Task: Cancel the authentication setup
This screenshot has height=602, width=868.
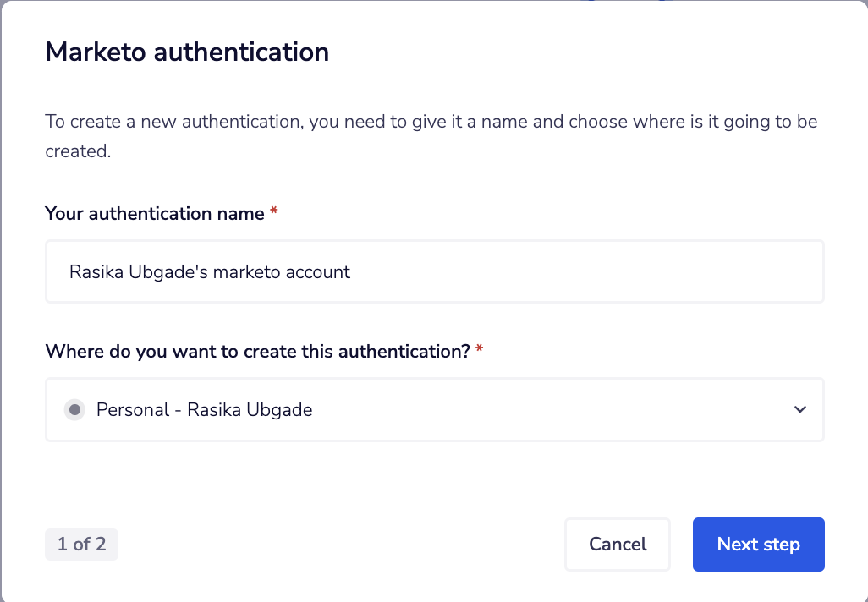Action: click(617, 544)
